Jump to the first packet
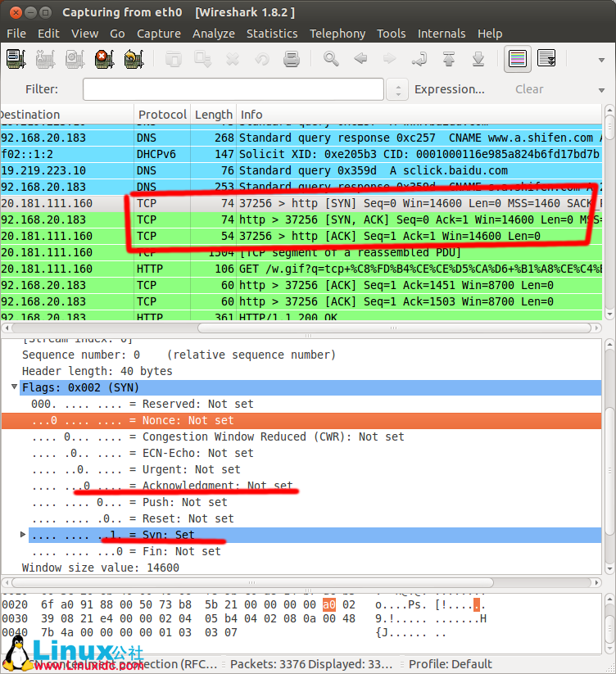The height and width of the screenshot is (674, 616). 449,59
